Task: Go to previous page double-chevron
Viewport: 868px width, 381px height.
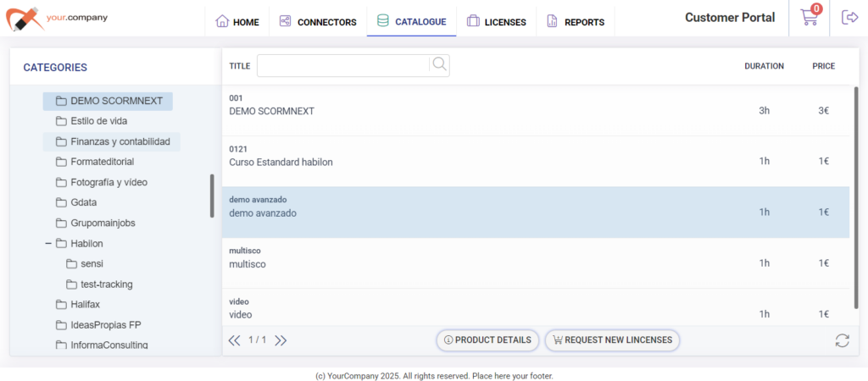Action: pyautogui.click(x=235, y=340)
